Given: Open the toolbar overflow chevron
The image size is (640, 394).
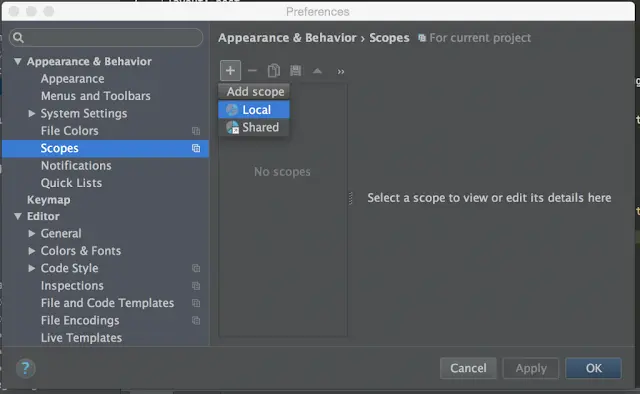Looking at the screenshot, I should [341, 72].
